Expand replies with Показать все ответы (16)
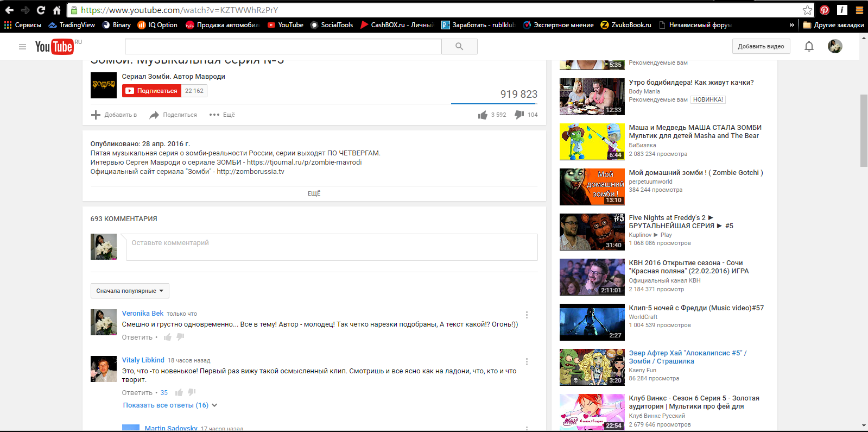Image resolution: width=868 pixels, height=432 pixels. pos(170,405)
